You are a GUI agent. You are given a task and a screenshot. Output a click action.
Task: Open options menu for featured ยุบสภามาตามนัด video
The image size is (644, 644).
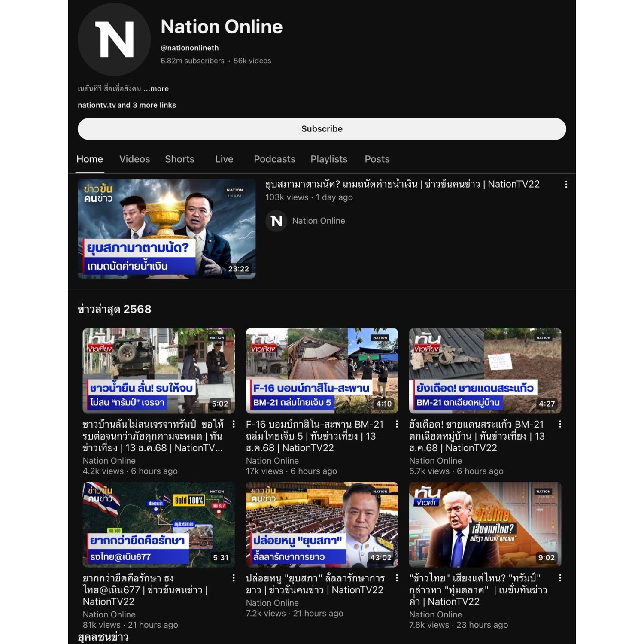point(566,184)
